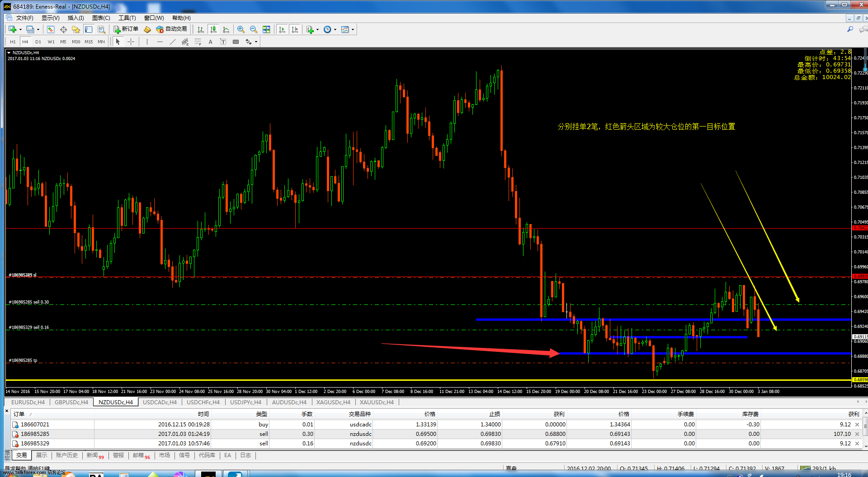Open the 文件(F) menu
This screenshot has height=477, width=868.
coord(24,18)
